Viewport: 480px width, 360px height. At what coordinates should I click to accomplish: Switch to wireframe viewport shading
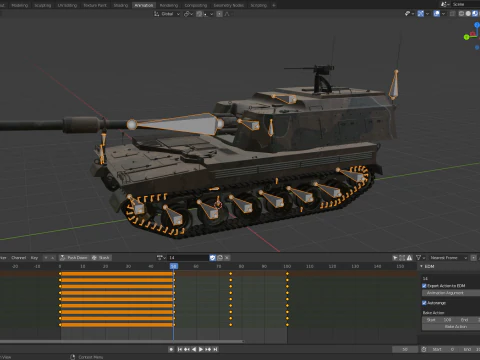pyautogui.click(x=461, y=14)
